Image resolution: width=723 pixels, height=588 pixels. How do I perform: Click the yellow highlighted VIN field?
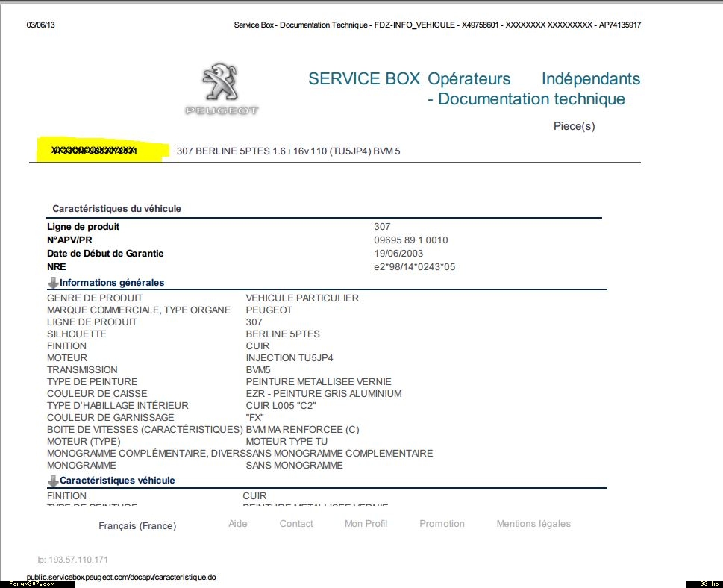tap(102, 150)
